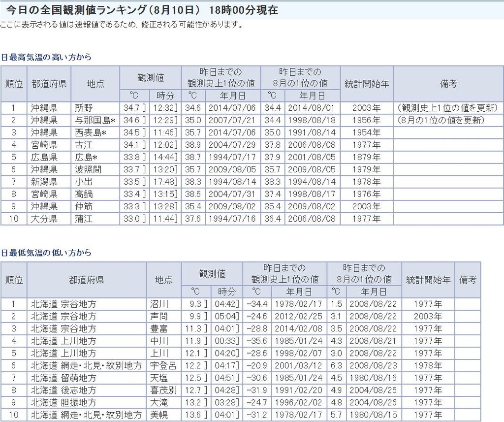Open the 高鍋 station entry
This screenshot has height=422, width=504.
(x=84, y=194)
